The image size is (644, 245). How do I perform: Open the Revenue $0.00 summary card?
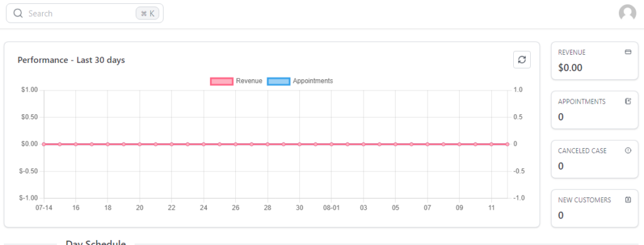click(594, 61)
